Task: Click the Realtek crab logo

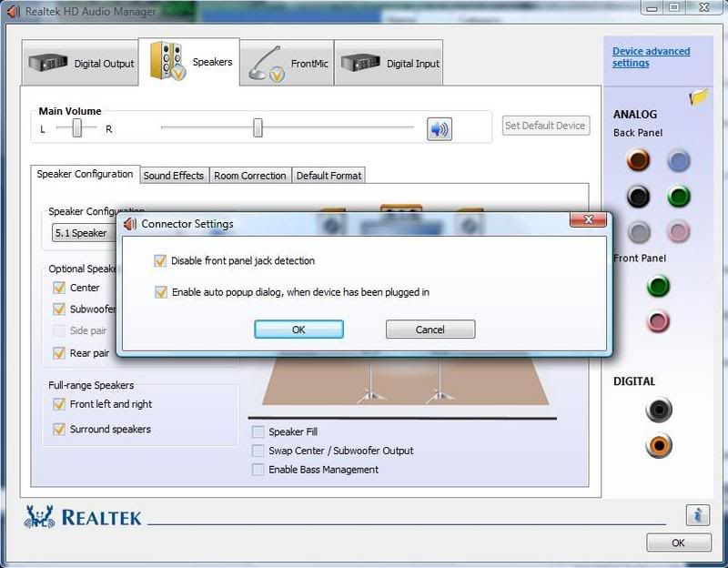Action: [x=39, y=517]
